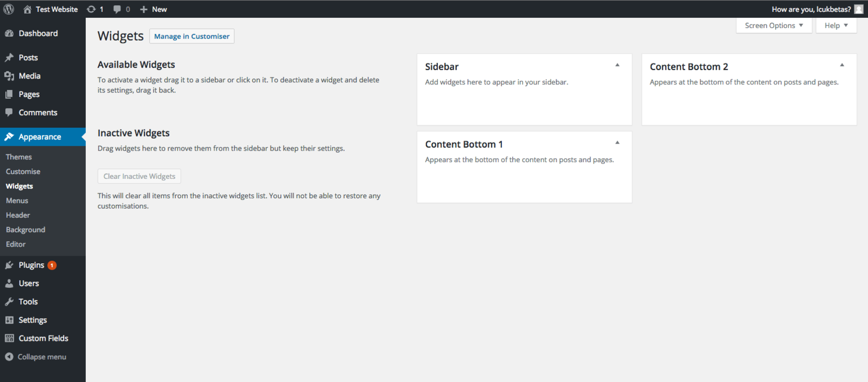The height and width of the screenshot is (382, 868).
Task: Click Manage in Customiser button
Action: 192,36
